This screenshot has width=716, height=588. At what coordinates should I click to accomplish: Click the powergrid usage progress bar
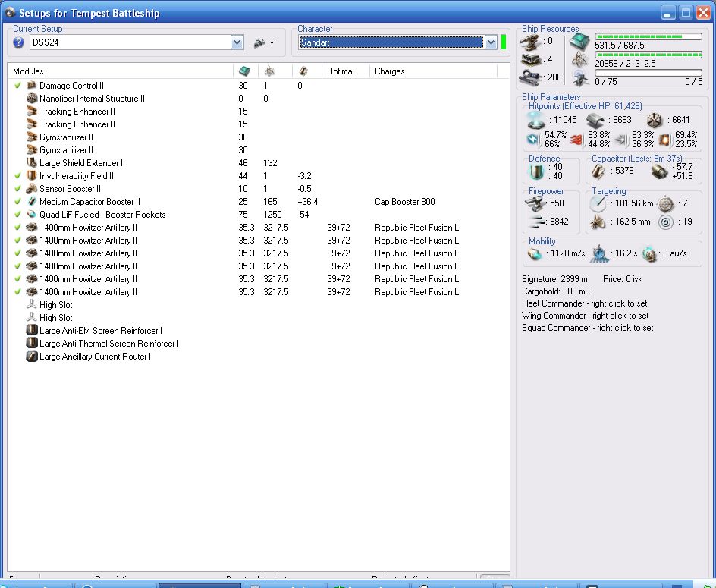[648, 55]
